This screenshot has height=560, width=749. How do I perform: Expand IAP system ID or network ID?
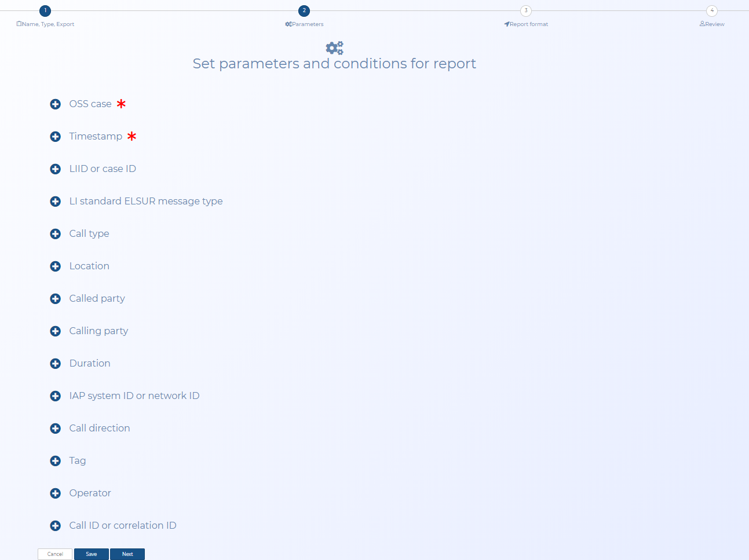[134, 396]
